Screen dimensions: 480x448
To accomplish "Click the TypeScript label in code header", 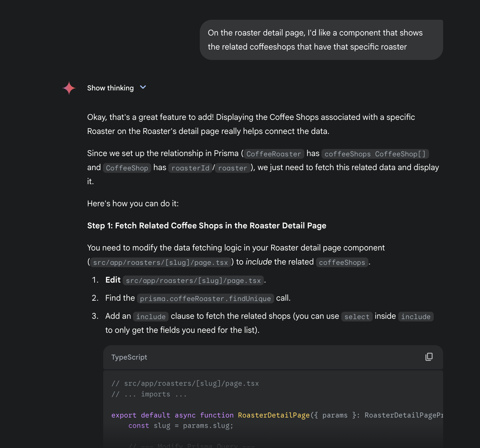I will coord(129,357).
